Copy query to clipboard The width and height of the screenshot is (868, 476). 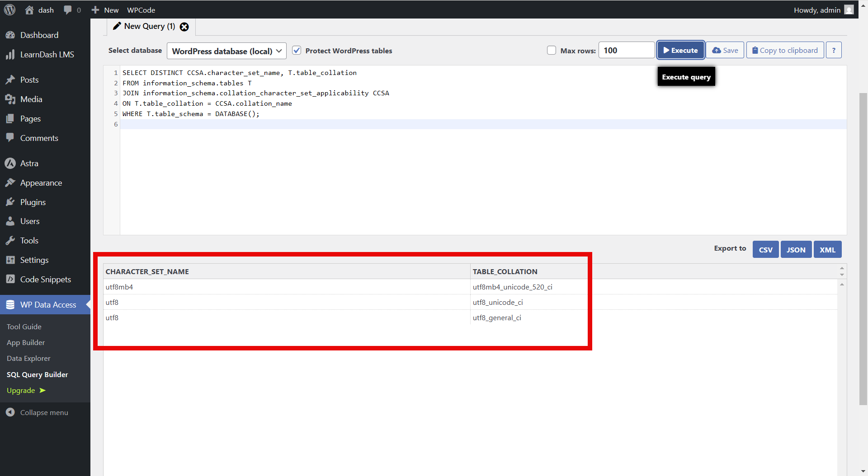785,51
